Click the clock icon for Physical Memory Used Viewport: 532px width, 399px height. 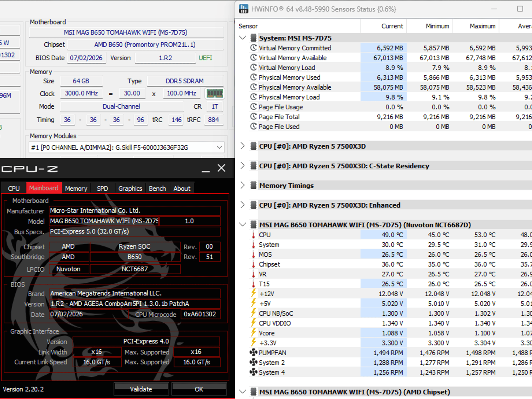click(253, 77)
